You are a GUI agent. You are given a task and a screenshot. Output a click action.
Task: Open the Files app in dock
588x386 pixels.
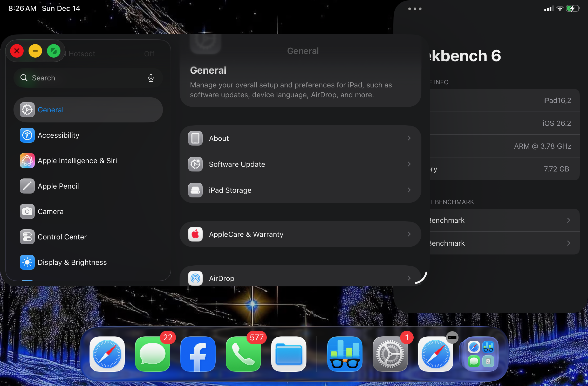(289, 354)
